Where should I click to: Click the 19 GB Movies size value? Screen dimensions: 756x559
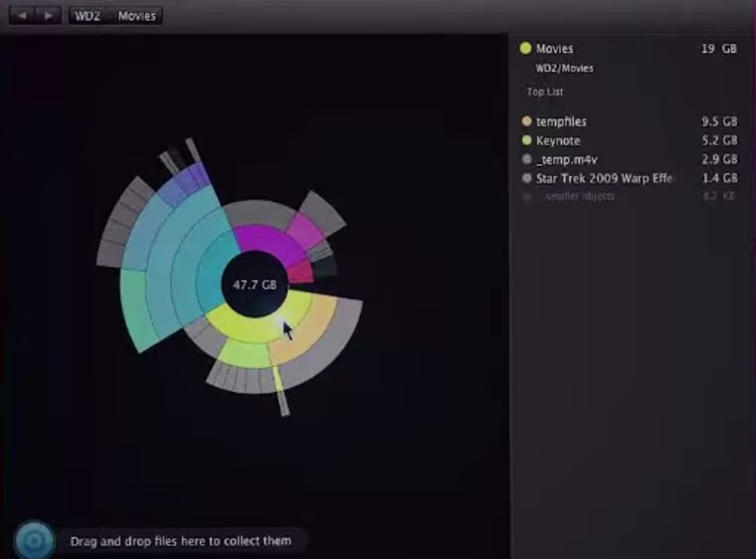[718, 49]
